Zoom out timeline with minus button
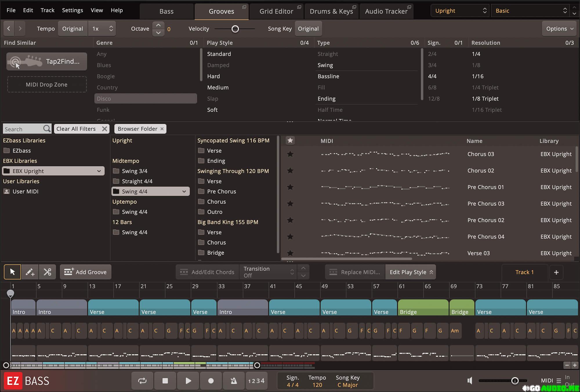The width and height of the screenshot is (580, 392). [567, 365]
